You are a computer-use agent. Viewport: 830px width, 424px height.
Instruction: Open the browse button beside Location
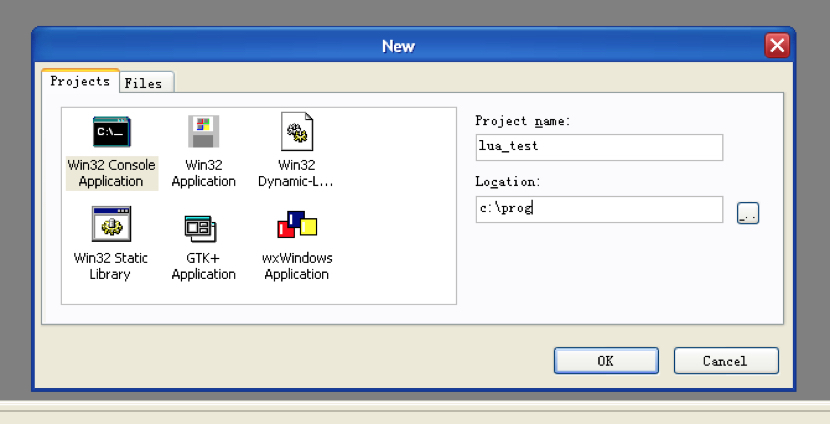[747, 213]
